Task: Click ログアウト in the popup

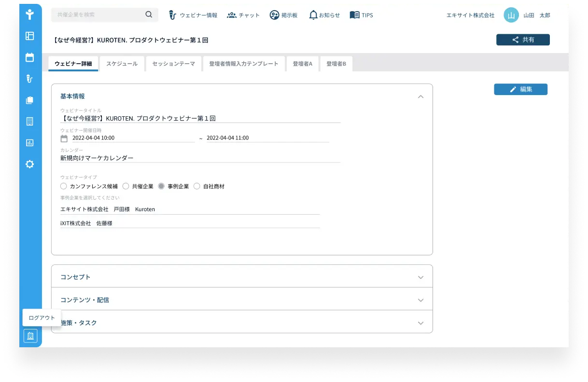Action: click(x=42, y=318)
